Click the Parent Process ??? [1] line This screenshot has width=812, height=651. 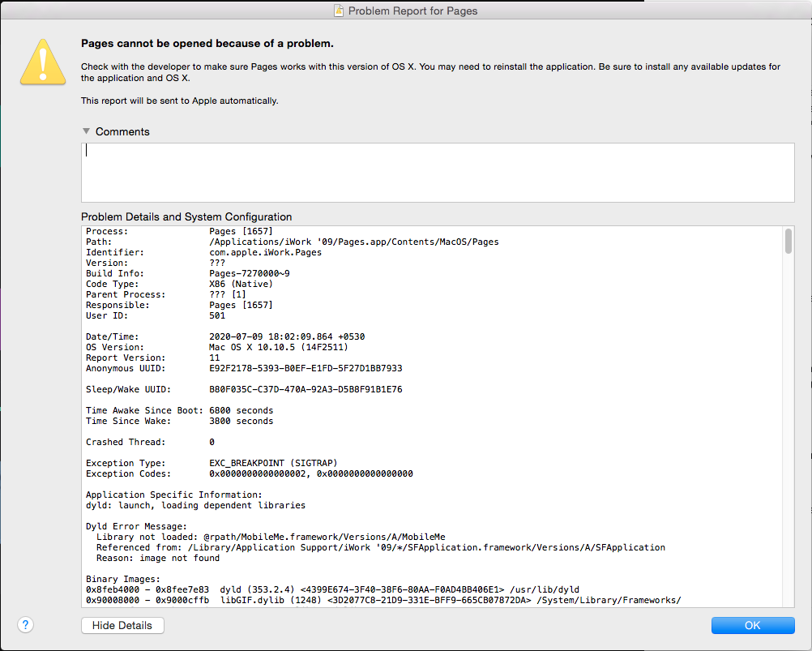click(x=165, y=294)
